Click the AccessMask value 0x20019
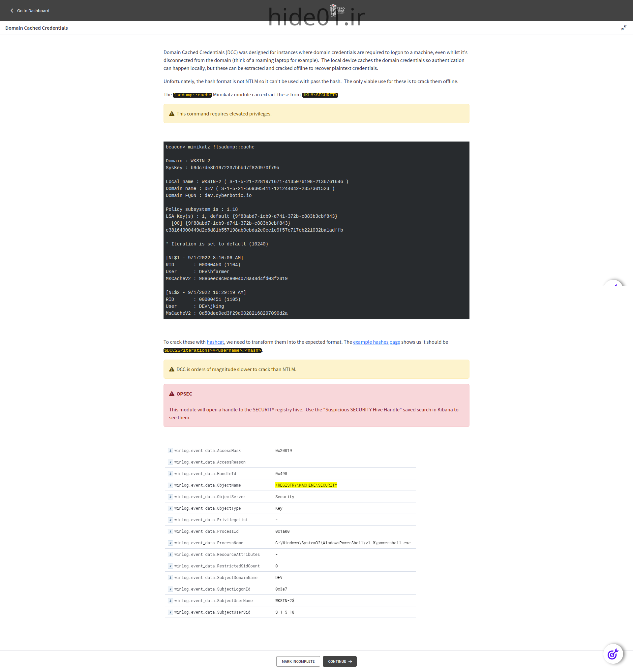633x672 pixels. (284, 451)
